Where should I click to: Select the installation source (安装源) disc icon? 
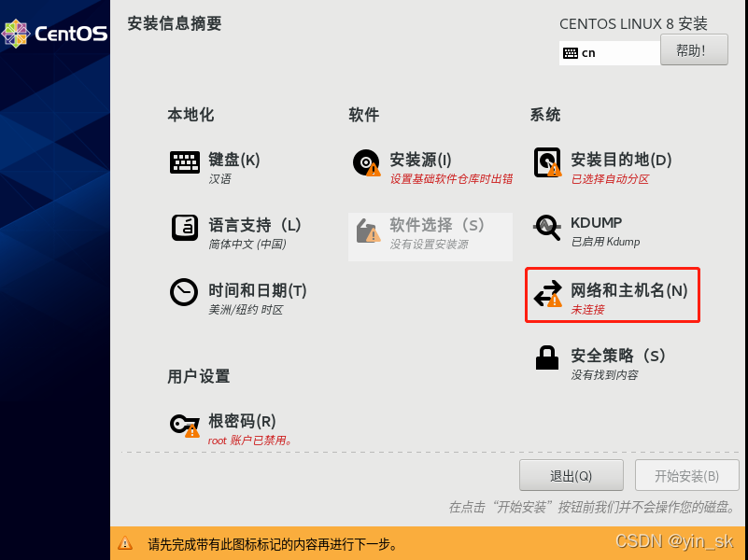(x=366, y=162)
